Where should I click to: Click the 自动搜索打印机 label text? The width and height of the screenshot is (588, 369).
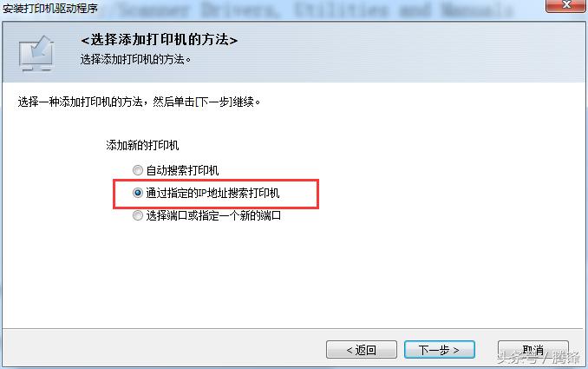[182, 170]
